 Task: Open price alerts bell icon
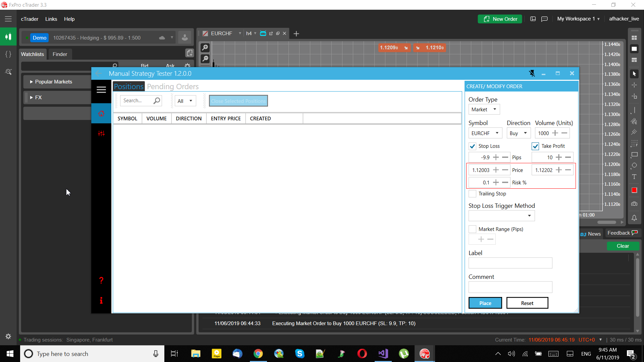click(x=634, y=218)
